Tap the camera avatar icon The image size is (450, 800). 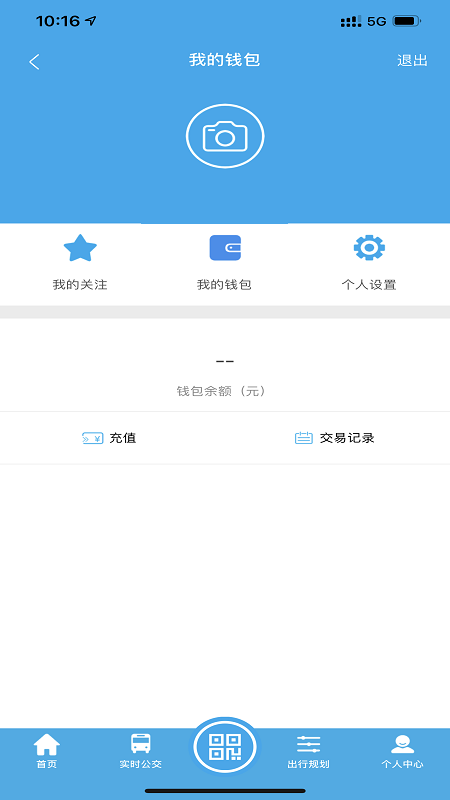click(225, 136)
